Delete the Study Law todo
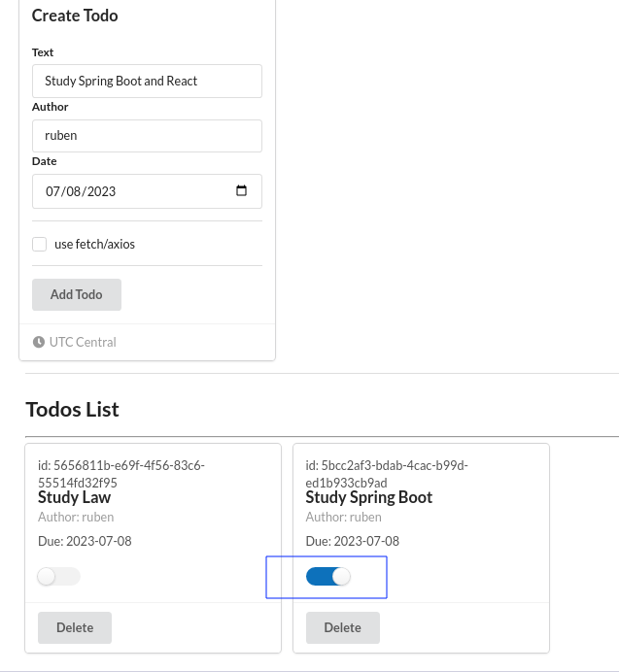The image size is (619, 672). (x=75, y=627)
